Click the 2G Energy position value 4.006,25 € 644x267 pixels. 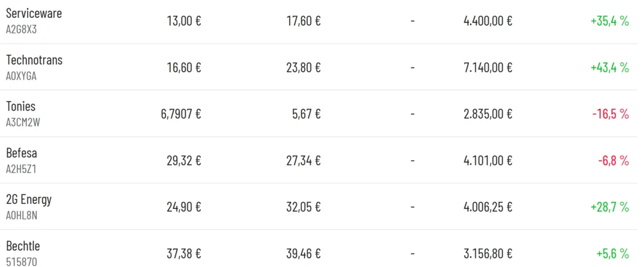click(x=488, y=207)
